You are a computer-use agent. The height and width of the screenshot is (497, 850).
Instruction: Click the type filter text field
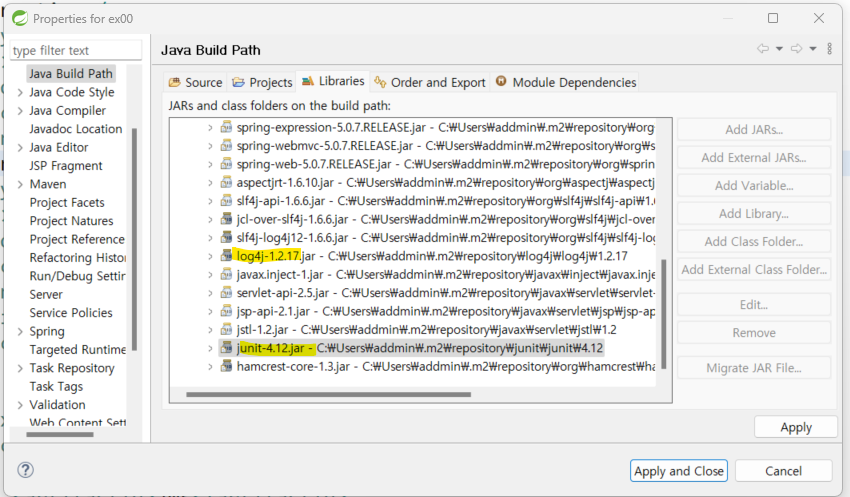pos(76,50)
